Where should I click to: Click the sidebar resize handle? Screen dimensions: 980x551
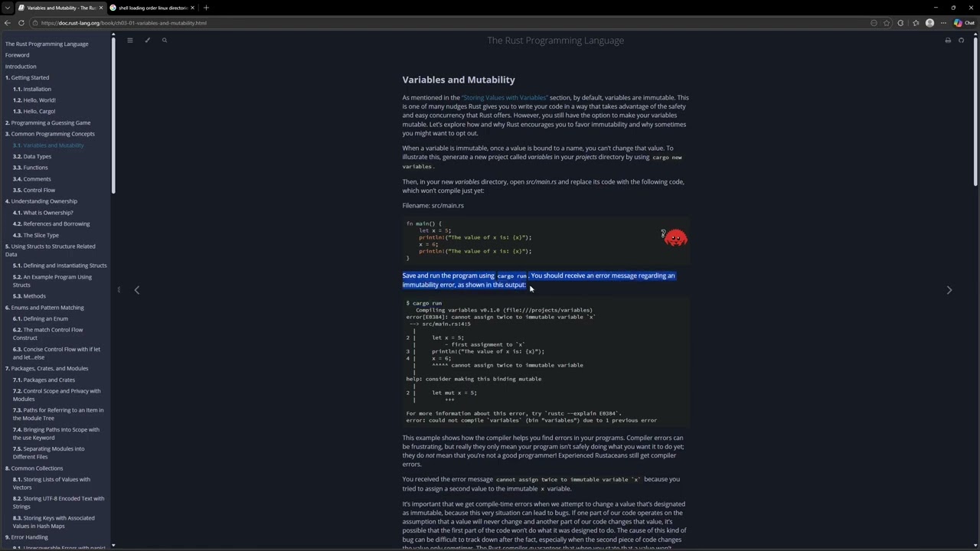pyautogui.click(x=119, y=290)
